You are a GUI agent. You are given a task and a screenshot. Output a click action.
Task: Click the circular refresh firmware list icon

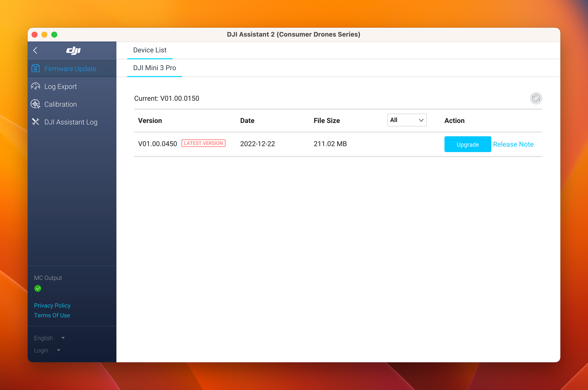coord(536,98)
